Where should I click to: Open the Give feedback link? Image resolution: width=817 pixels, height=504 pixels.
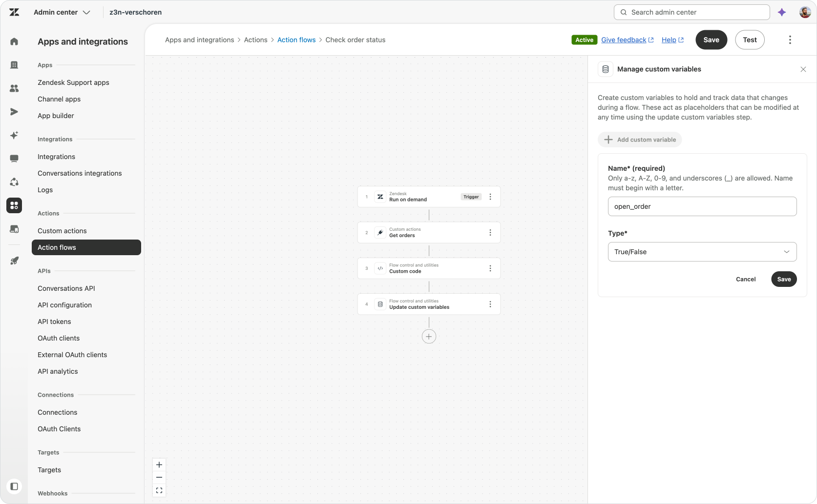[x=628, y=40]
